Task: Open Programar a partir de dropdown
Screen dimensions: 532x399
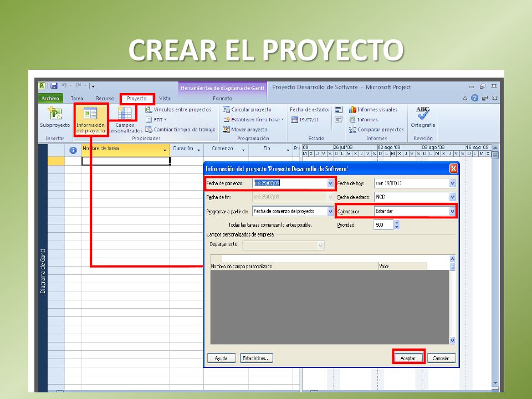Action: pos(330,211)
